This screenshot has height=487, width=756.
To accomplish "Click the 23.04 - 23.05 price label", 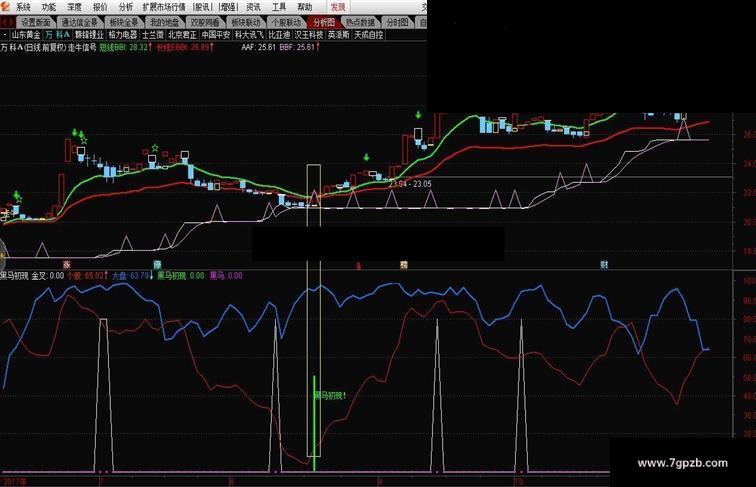I will (410, 184).
